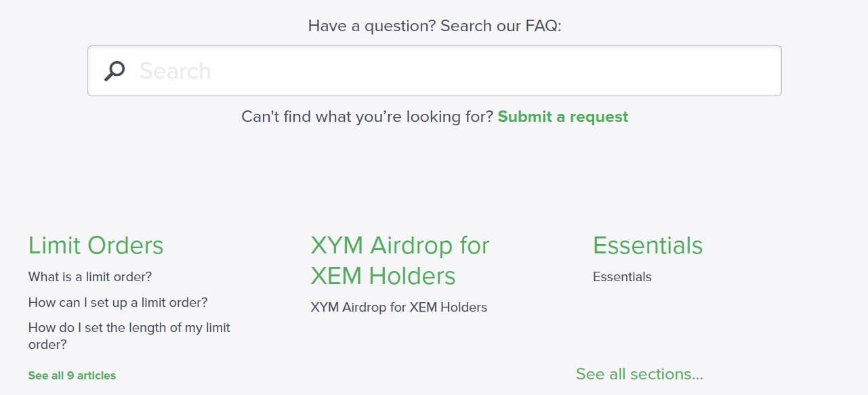Image resolution: width=868 pixels, height=395 pixels.
Task: Click See all 9 articles link
Action: (72, 375)
